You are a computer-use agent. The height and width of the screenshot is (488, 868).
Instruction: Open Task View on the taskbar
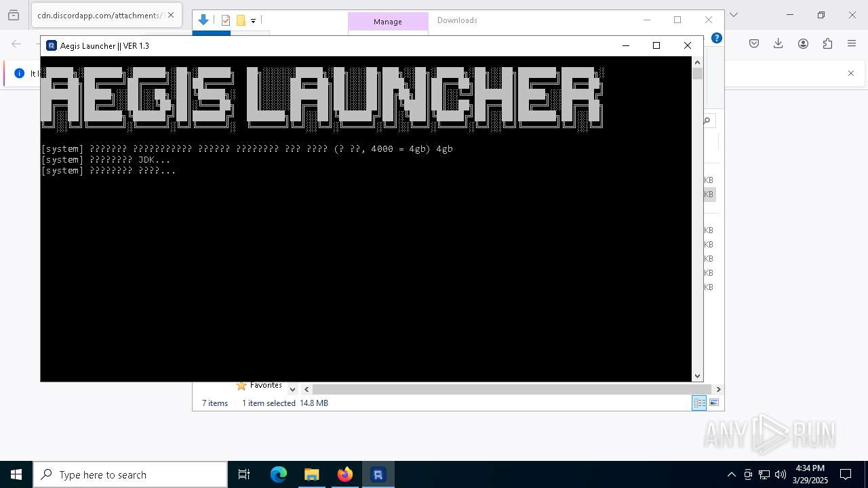[244, 474]
